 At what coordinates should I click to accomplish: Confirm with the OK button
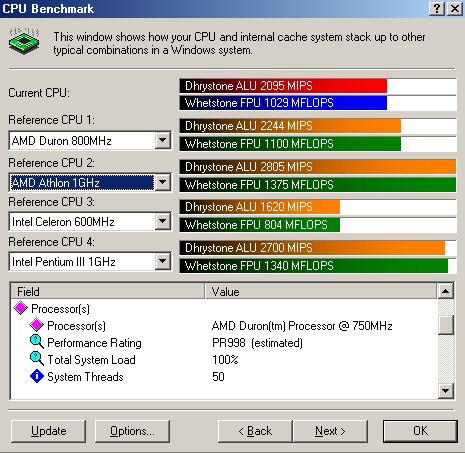pos(420,431)
